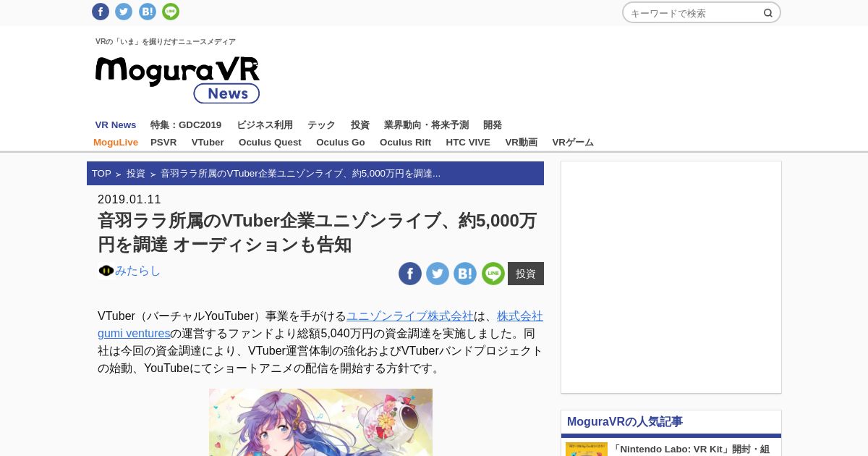The height and width of the screenshot is (456, 868).
Task: Open the VR動画 menu item
Action: tap(522, 143)
